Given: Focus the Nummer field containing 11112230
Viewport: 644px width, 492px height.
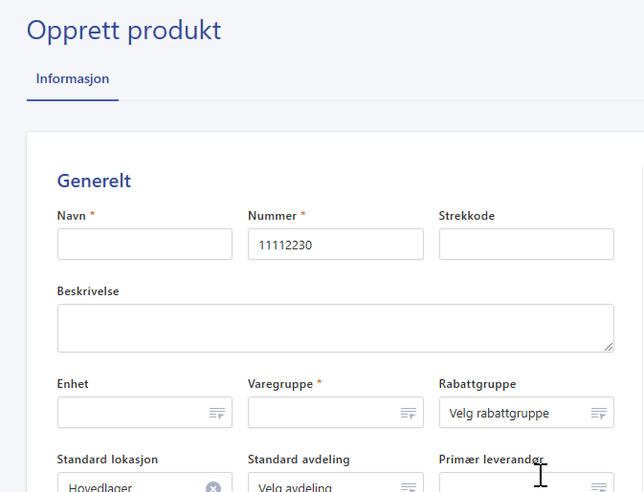Looking at the screenshot, I should 335,244.
